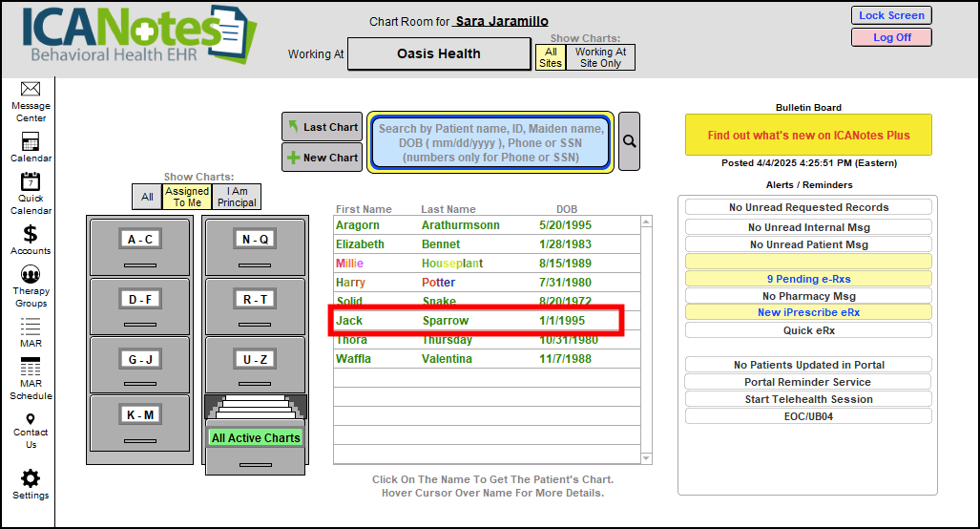Open the R - T file drawer
980x529 pixels.
click(255, 299)
